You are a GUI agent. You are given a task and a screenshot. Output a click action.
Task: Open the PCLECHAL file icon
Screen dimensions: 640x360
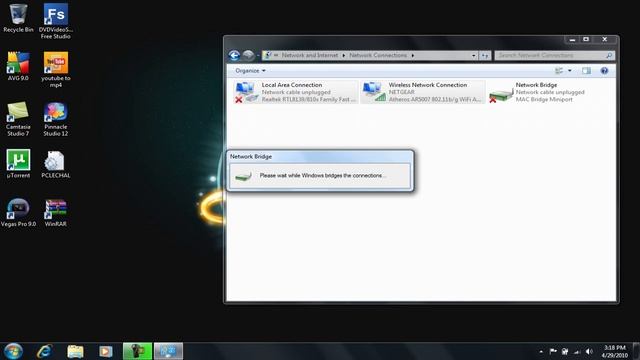56,164
